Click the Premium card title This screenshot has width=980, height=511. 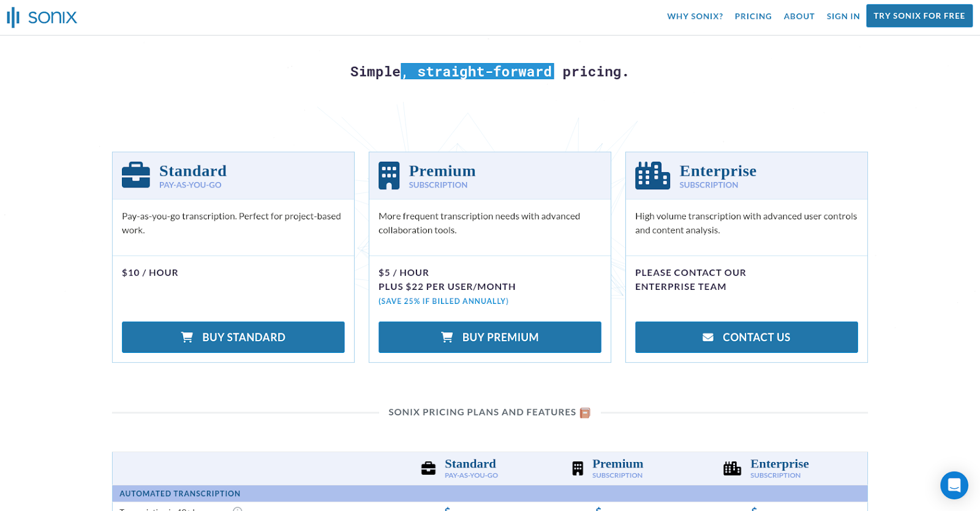click(x=442, y=171)
